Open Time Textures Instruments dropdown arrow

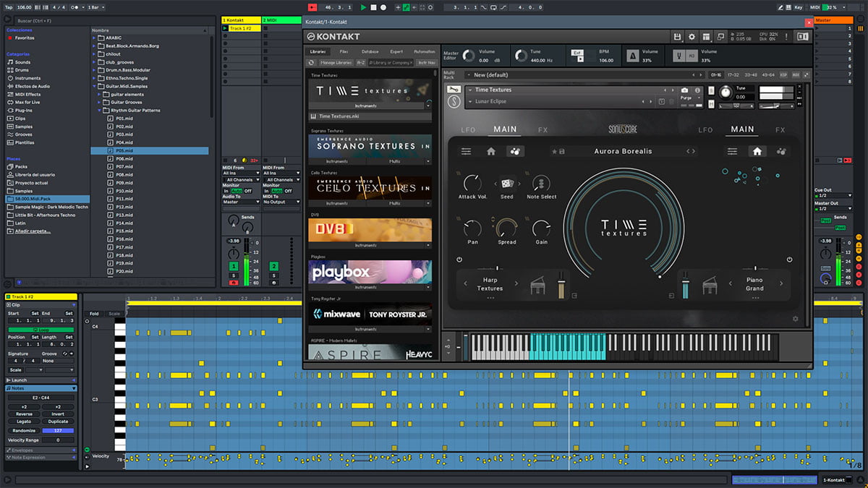tap(427, 105)
